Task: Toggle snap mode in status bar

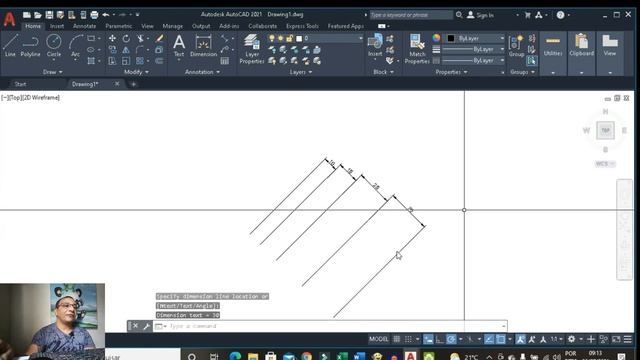Action: coord(408,339)
